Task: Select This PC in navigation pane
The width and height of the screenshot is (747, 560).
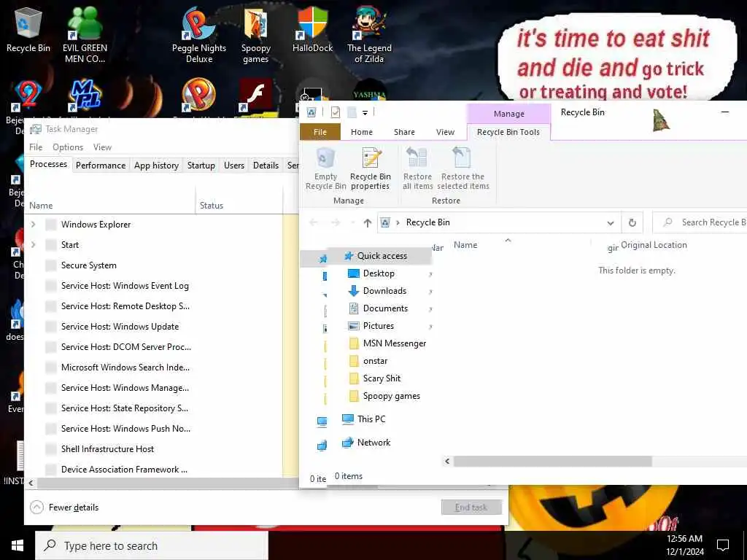Action: click(x=371, y=419)
